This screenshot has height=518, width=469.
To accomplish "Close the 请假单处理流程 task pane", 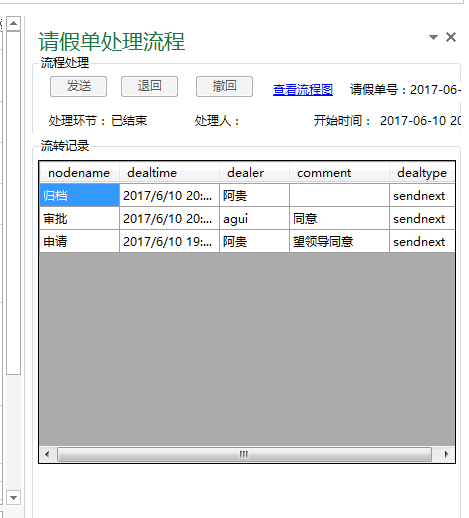I will pyautogui.click(x=451, y=37).
